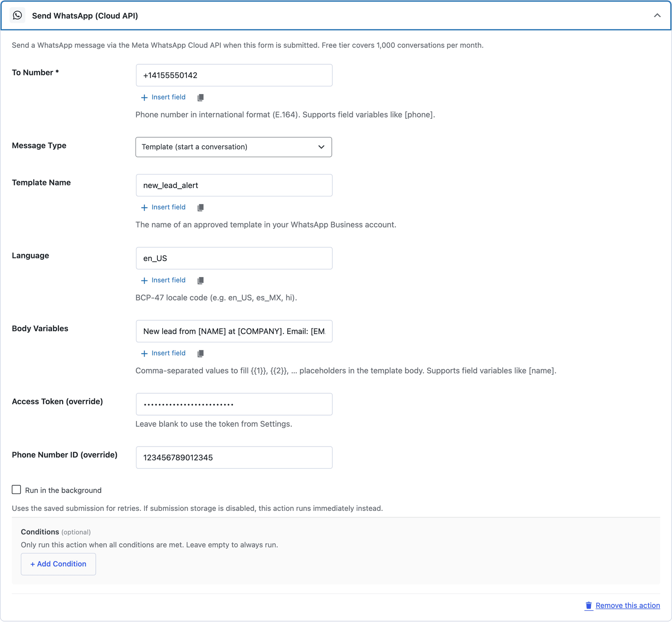Click trash icon beside Remove this action
672x622 pixels.
589,605
